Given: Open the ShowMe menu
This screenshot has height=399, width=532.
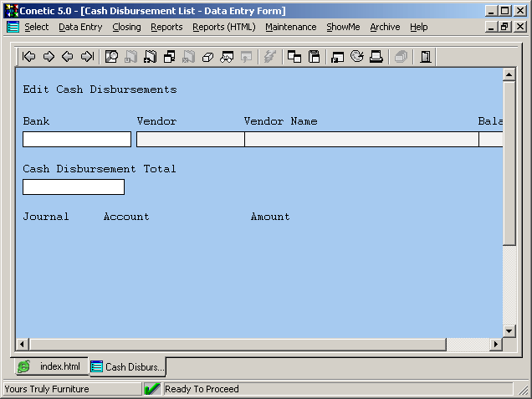Looking at the screenshot, I should 343,27.
